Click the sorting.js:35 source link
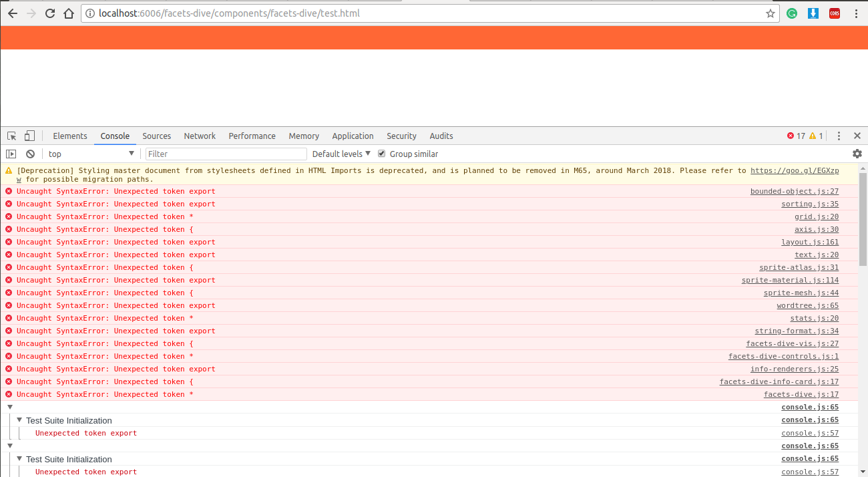 tap(810, 204)
